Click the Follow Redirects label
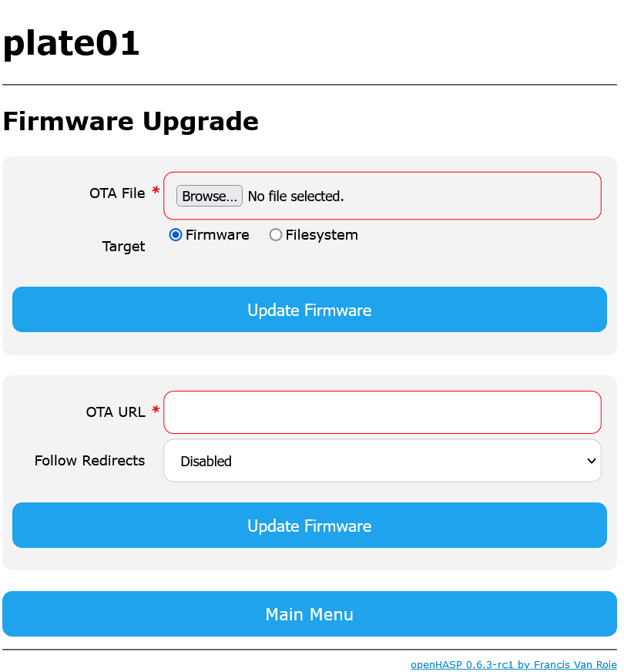The image size is (624, 672). click(x=89, y=461)
